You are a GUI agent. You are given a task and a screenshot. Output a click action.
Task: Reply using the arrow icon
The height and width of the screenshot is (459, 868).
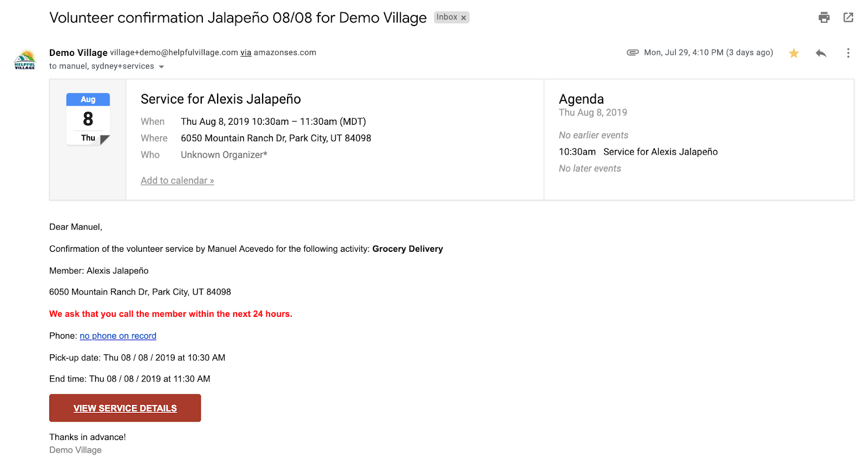click(x=821, y=53)
